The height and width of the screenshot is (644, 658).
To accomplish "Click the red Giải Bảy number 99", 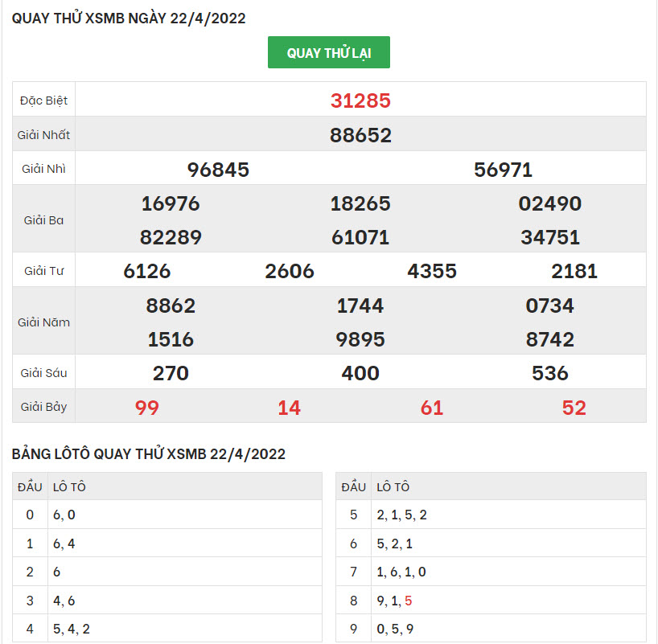I will pos(147,408).
